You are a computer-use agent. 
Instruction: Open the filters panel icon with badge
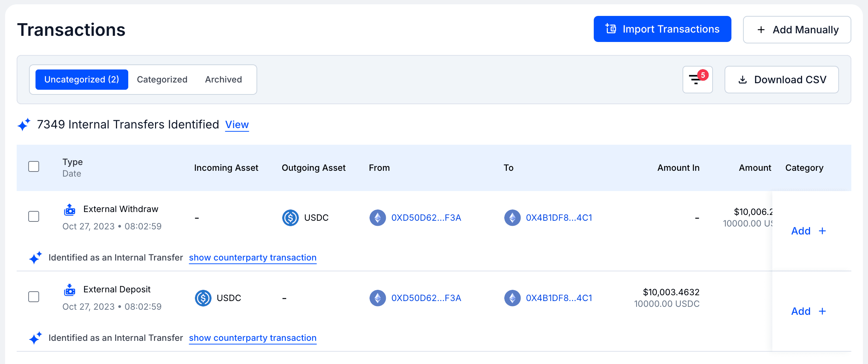tap(697, 79)
